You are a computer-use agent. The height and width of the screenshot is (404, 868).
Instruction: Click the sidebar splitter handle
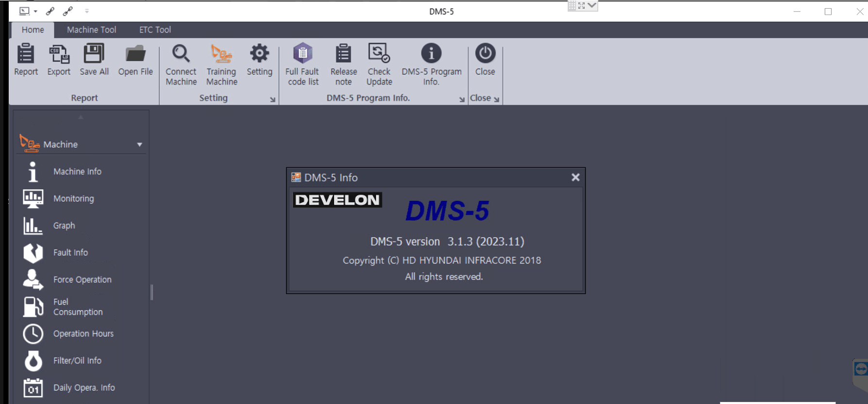[x=152, y=292]
